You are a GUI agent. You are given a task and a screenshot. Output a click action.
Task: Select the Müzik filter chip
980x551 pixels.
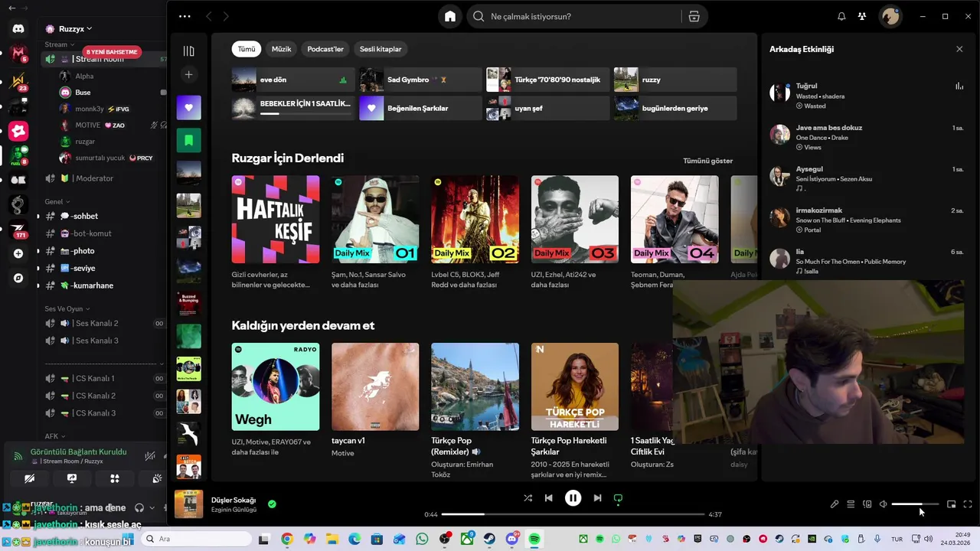(x=281, y=49)
